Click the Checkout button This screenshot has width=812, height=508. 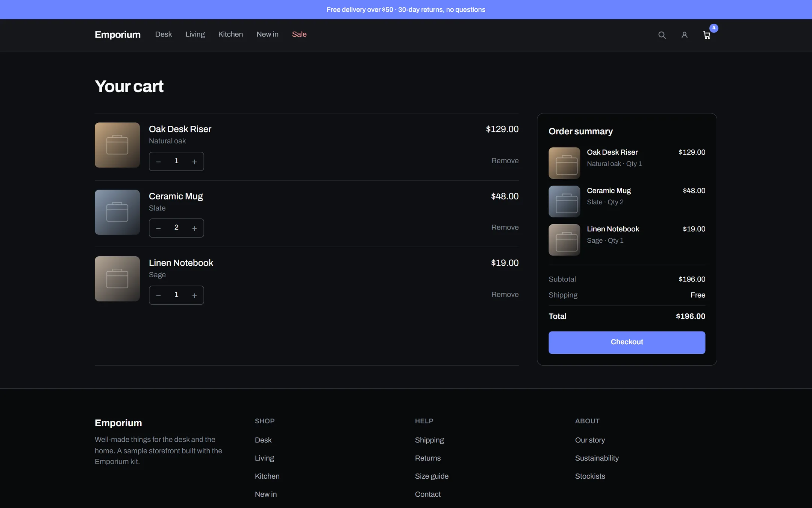tap(627, 342)
